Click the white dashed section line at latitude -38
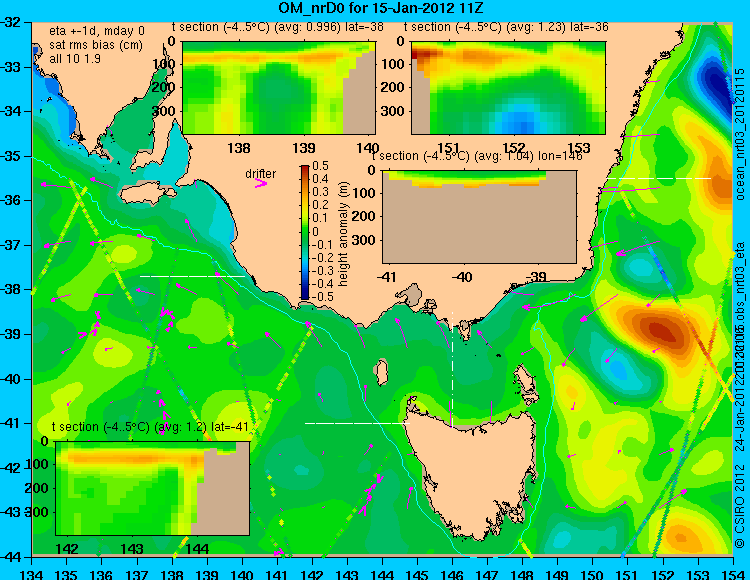 (192, 276)
